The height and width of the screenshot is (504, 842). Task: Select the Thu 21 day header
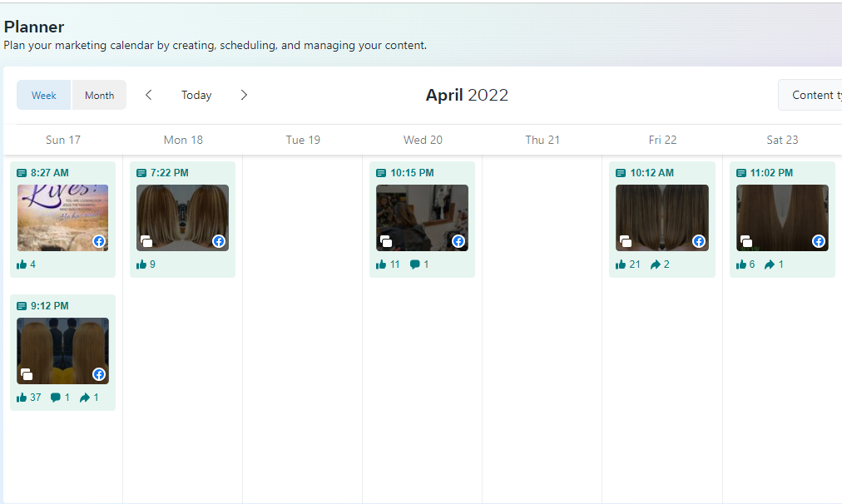[542, 140]
